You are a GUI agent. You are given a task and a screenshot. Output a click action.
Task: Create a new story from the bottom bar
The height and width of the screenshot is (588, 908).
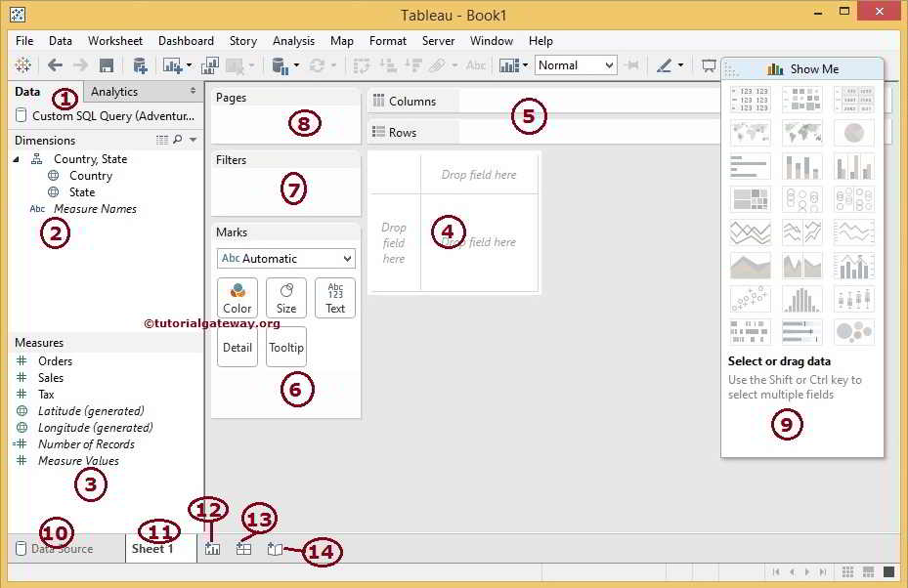[275, 549]
